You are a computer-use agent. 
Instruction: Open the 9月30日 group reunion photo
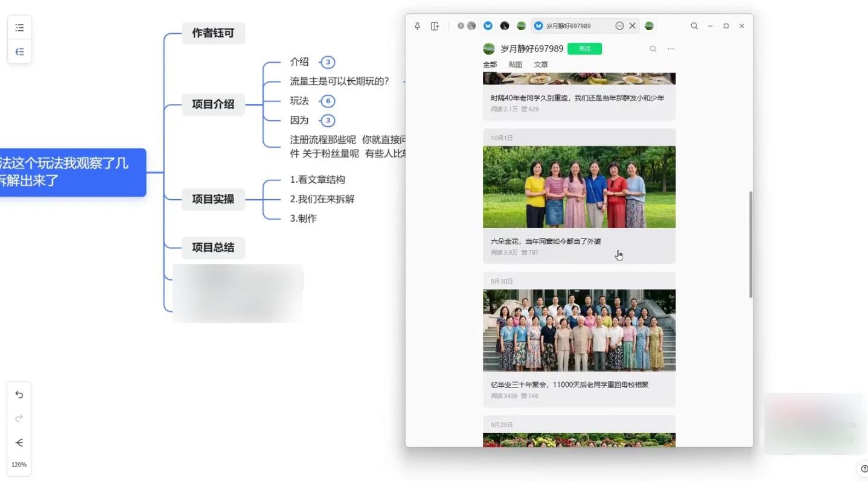click(579, 330)
